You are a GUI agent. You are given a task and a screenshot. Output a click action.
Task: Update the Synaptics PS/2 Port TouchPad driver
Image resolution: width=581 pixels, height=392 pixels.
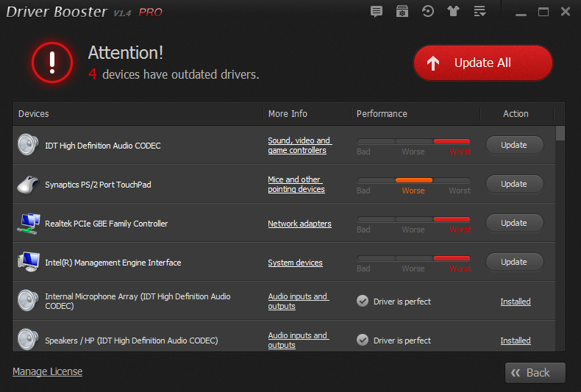tap(514, 184)
